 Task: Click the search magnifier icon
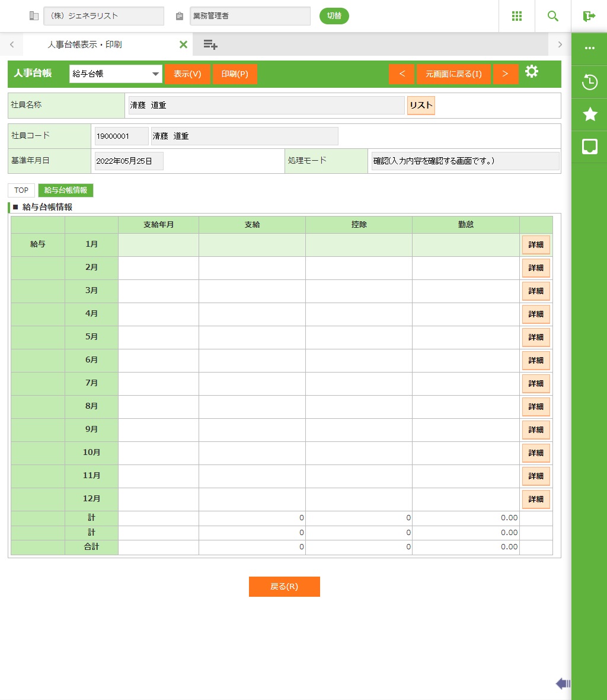[x=552, y=16]
